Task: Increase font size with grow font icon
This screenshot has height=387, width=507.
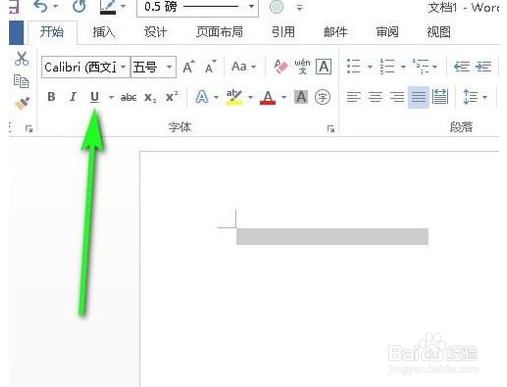Action: 189,67
